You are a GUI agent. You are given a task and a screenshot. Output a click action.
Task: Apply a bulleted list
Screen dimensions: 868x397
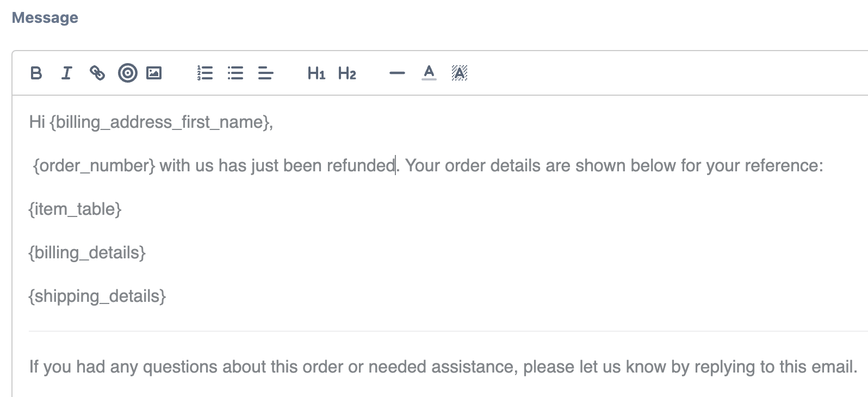[235, 73]
